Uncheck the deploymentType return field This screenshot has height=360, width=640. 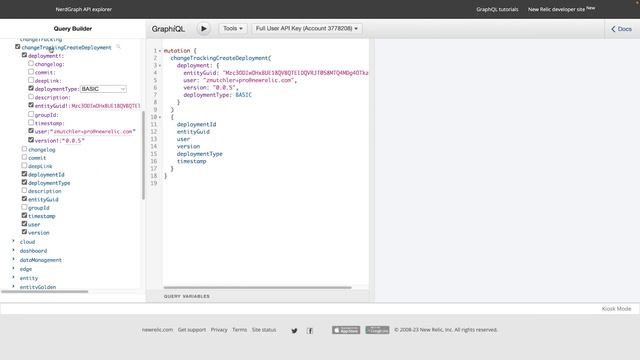pos(24,182)
